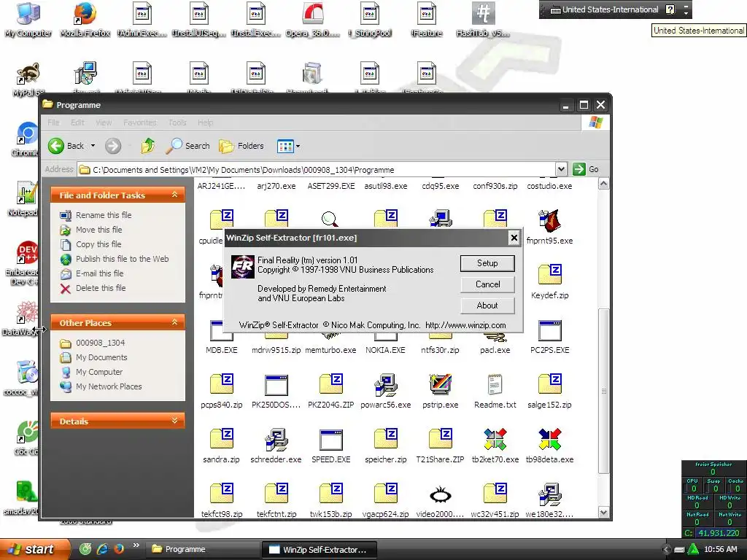Expand the Details panel
The height and width of the screenshot is (560, 747).
(174, 421)
